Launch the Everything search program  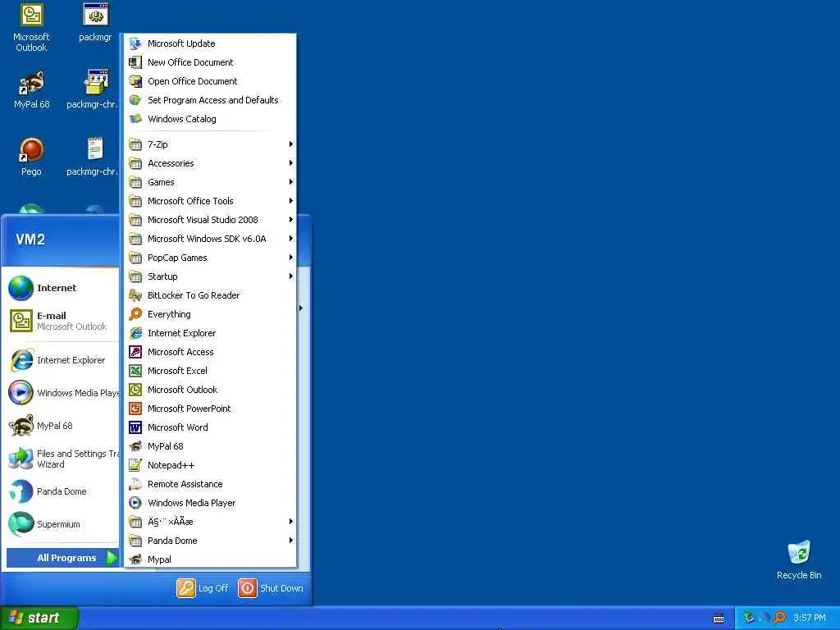(x=211, y=314)
